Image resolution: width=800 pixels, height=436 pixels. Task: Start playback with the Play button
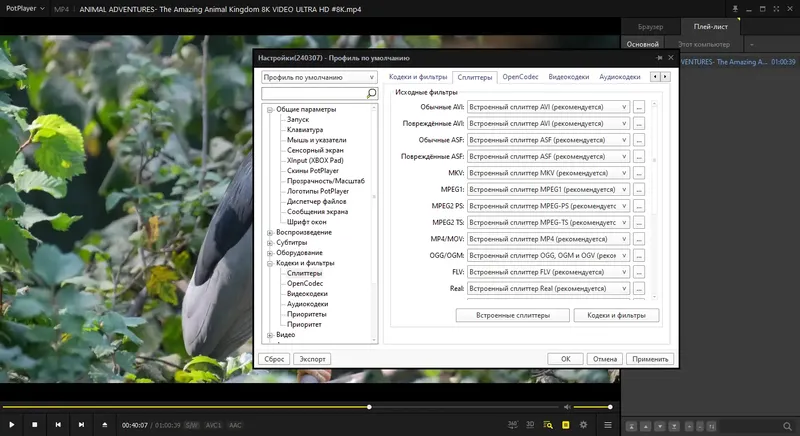[12, 424]
